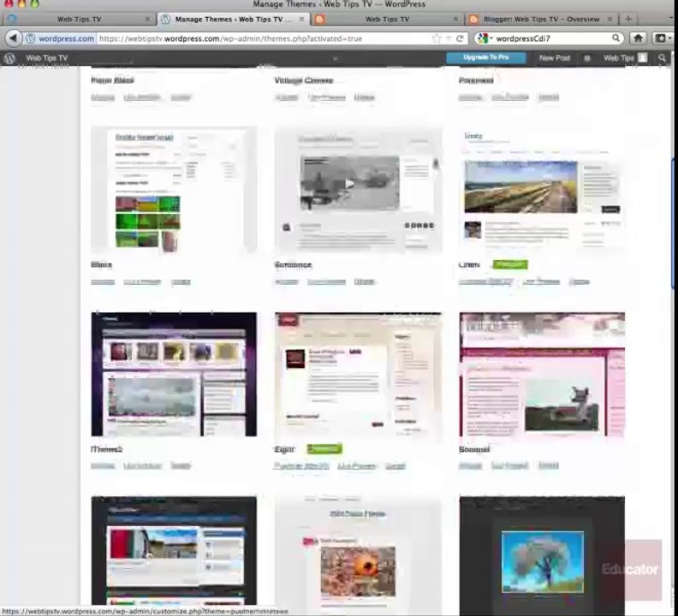Click the magnifier icon in the search box
Viewport: 678px width, 616px height.
coord(616,38)
